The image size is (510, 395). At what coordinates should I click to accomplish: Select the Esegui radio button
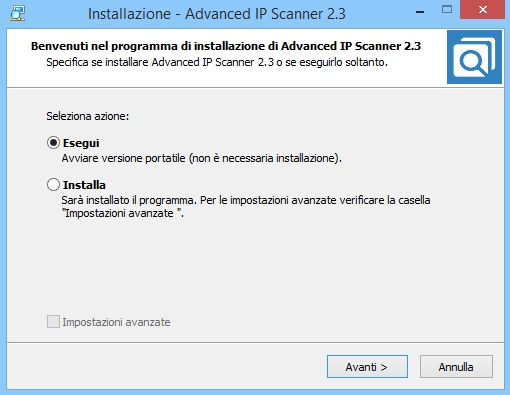53,143
